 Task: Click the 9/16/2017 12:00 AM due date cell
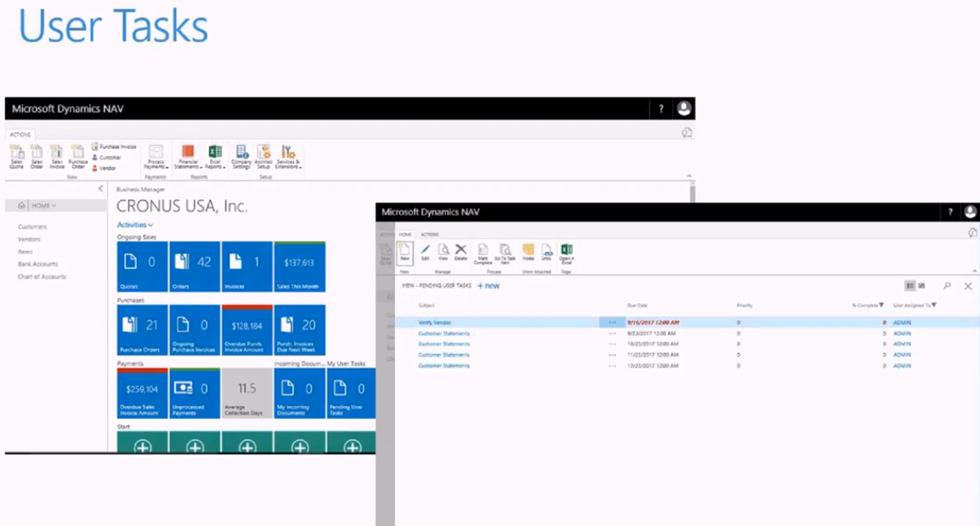pos(653,322)
